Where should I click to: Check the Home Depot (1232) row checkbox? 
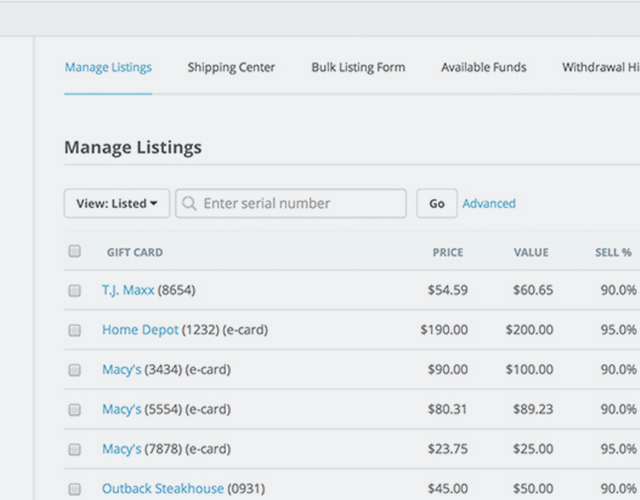point(75,330)
